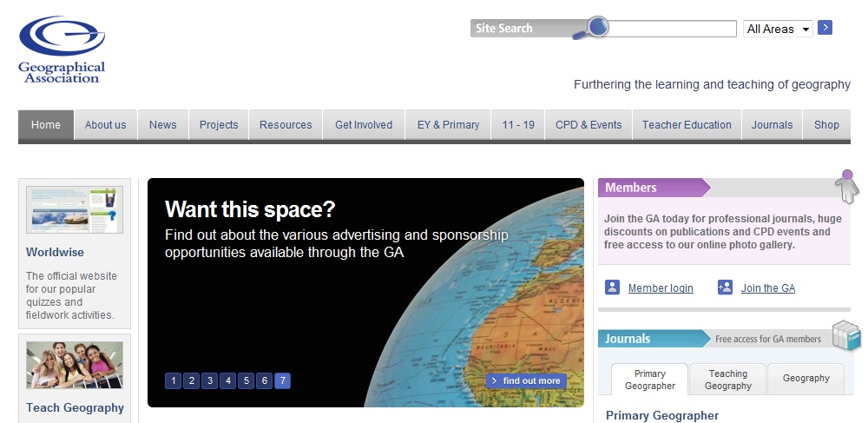The image size is (868, 423).
Task: Open the Teach Geography students photo
Action: pyautogui.click(x=75, y=365)
